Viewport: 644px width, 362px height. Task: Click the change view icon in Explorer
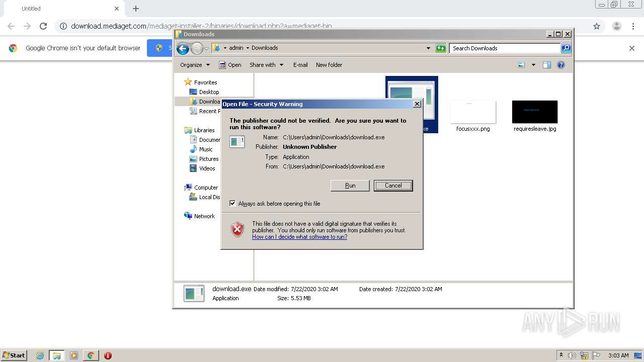(521, 65)
